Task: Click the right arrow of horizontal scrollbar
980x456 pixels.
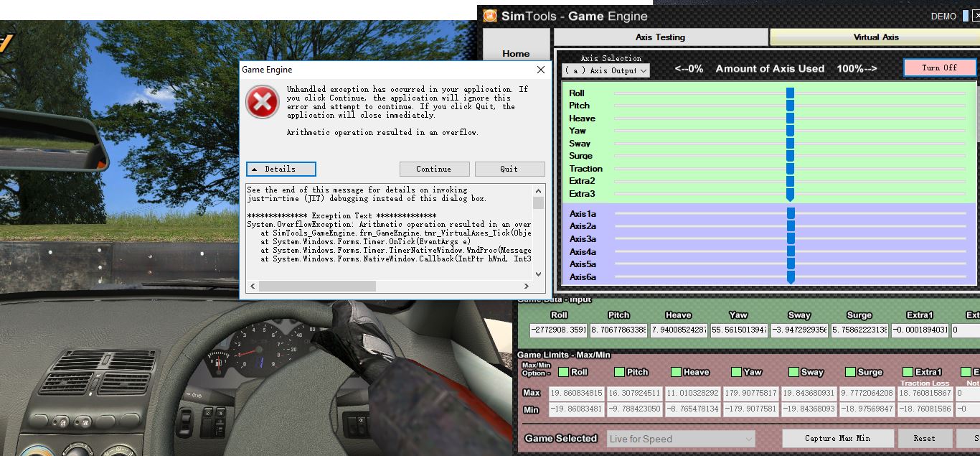Action: [528, 286]
